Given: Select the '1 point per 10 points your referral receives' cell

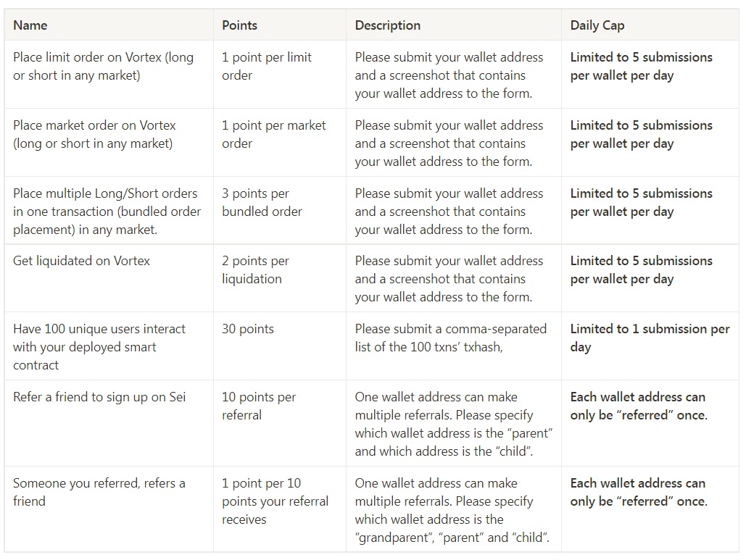Looking at the screenshot, I should [x=275, y=501].
